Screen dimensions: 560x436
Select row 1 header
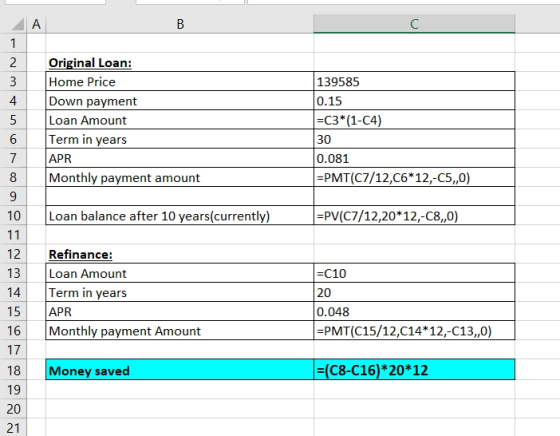(x=13, y=43)
